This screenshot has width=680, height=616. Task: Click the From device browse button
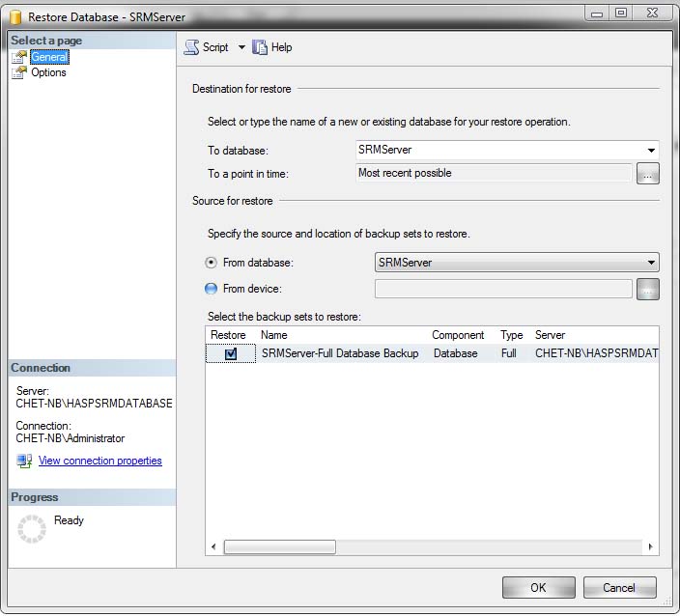coord(648,289)
